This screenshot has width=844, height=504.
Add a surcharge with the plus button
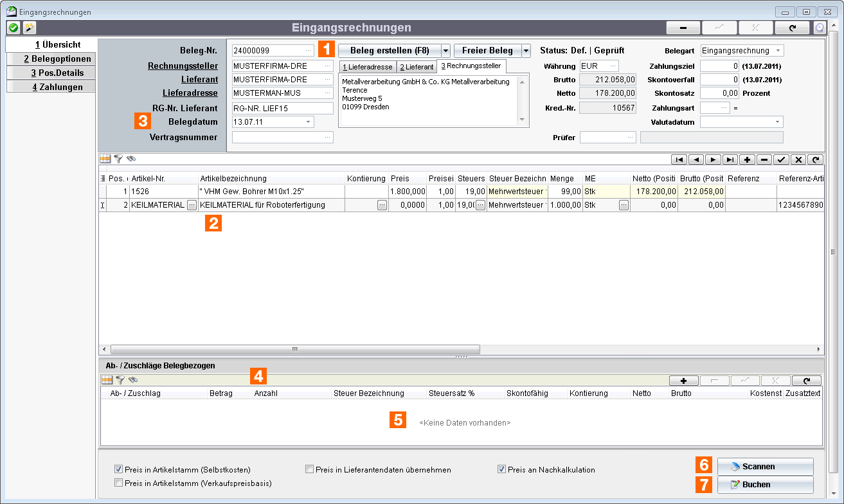684,381
